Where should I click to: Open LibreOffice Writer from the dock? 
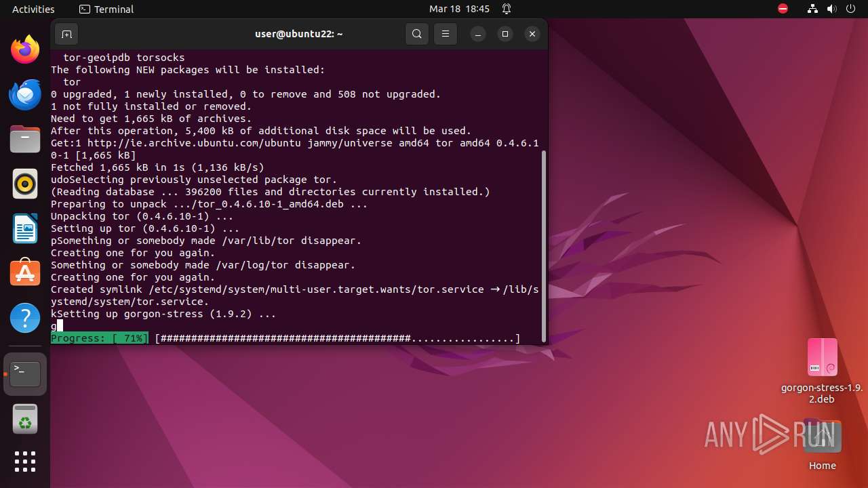point(25,228)
